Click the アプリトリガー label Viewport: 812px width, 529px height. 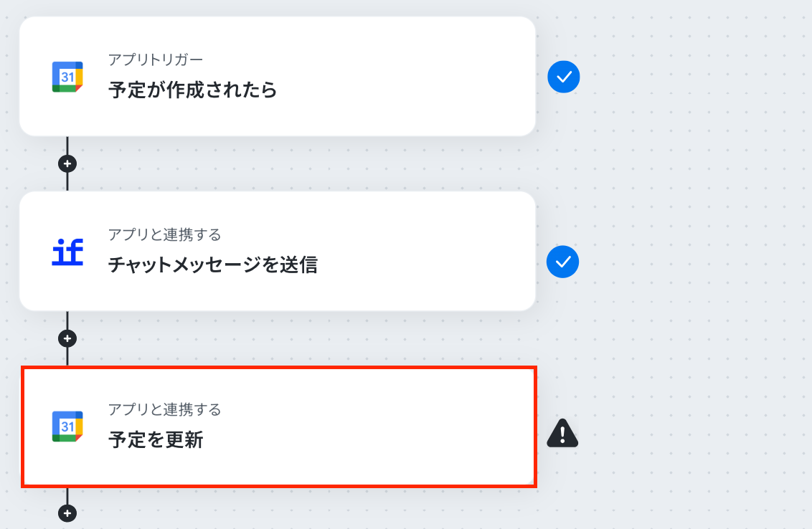click(x=156, y=59)
